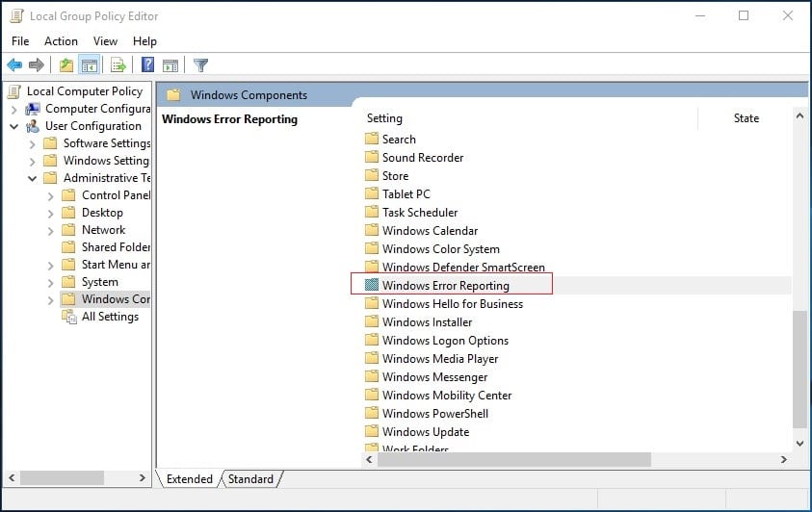Collapse the Administrative Templates node
Screen dimensions: 812x512
(x=32, y=179)
